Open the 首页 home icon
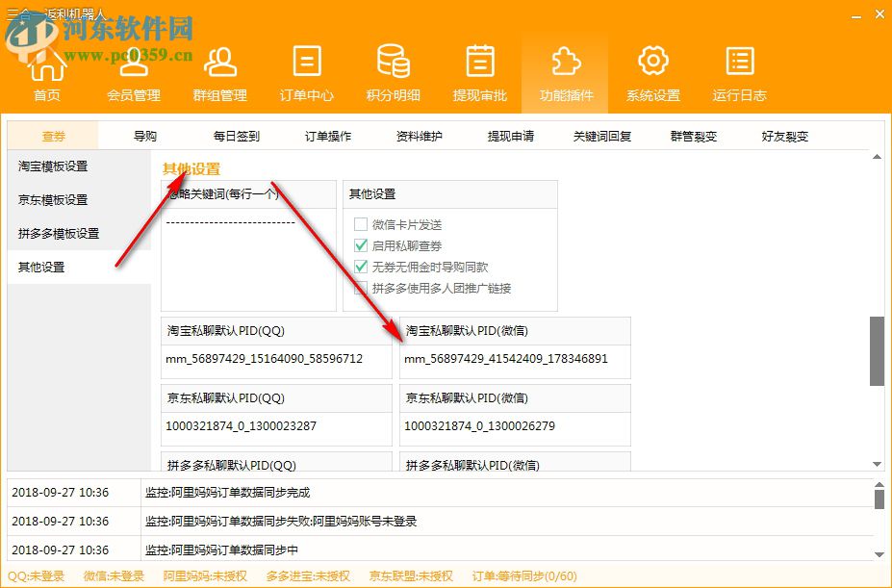Screen dimensions: 892x588 click(x=47, y=72)
